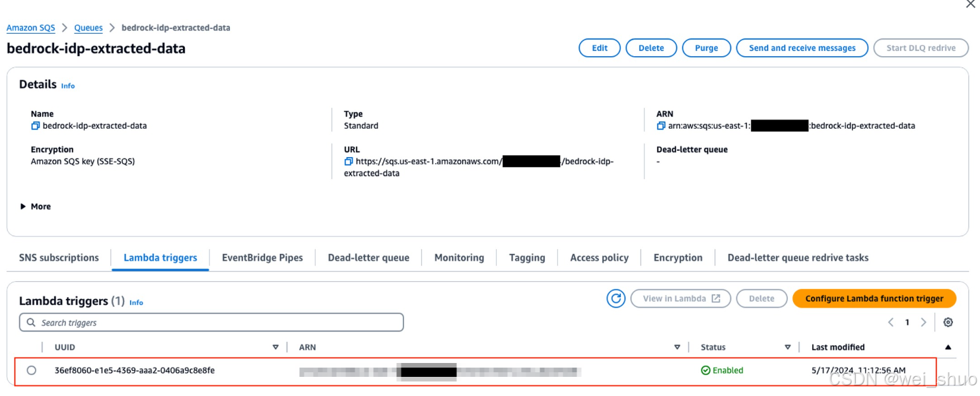Go to next page of triggers
The height and width of the screenshot is (396, 980).
pyautogui.click(x=923, y=322)
